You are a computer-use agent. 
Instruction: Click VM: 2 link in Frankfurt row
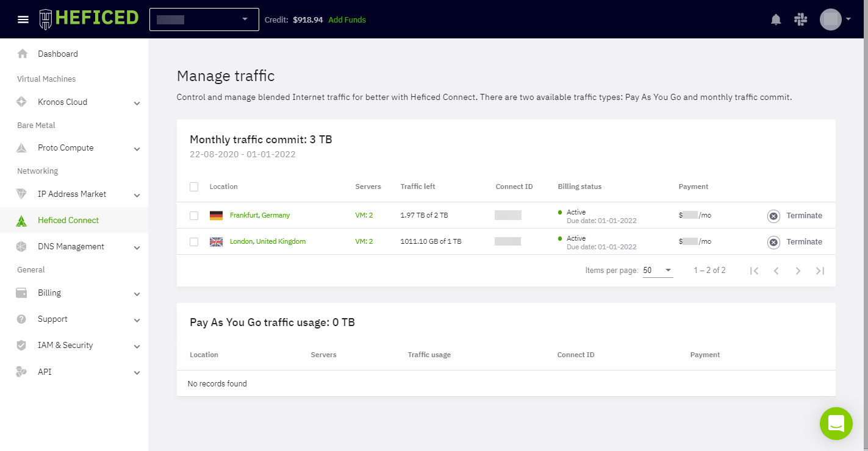click(x=364, y=215)
